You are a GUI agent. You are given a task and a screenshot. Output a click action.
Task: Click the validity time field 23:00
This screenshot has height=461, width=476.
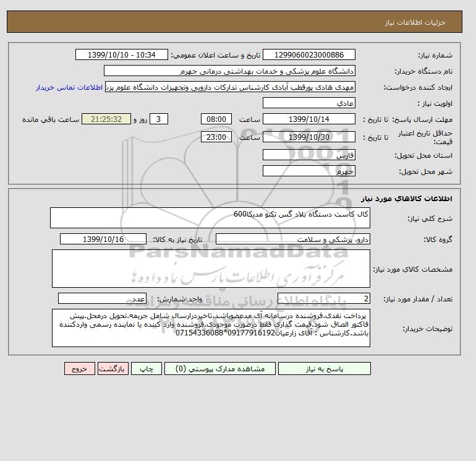click(216, 137)
